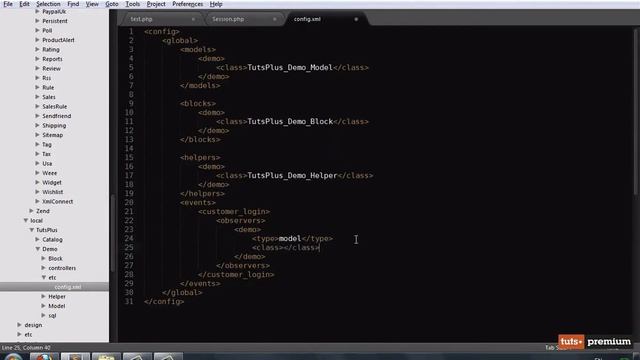The width and height of the screenshot is (640, 360).
Task: Expand the Rating folder arrow
Action: click(x=37, y=49)
